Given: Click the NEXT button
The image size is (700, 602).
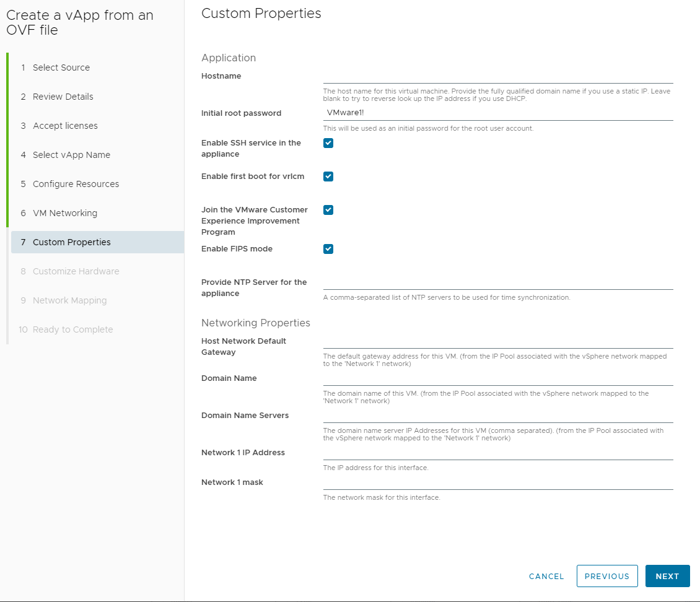Looking at the screenshot, I should (667, 576).
